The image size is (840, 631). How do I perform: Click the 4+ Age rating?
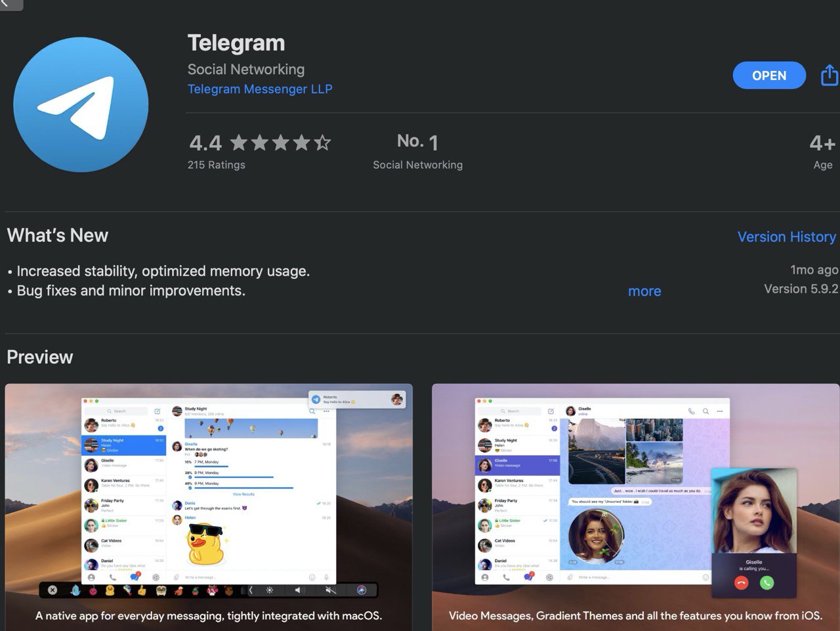pos(822,152)
